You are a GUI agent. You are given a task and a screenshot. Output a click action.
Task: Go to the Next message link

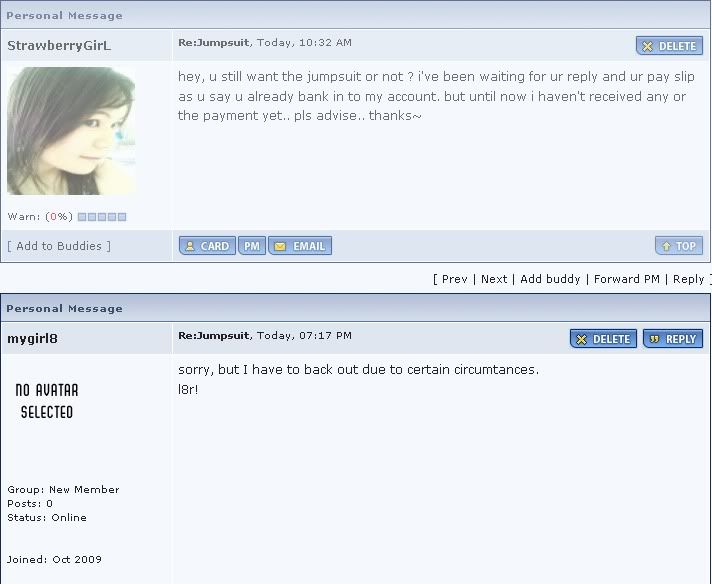point(494,279)
